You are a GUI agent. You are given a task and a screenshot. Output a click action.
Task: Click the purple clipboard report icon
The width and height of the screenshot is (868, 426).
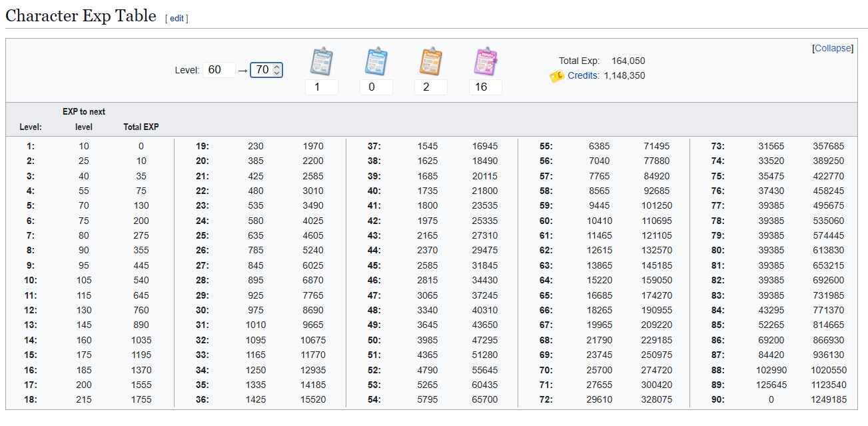486,62
